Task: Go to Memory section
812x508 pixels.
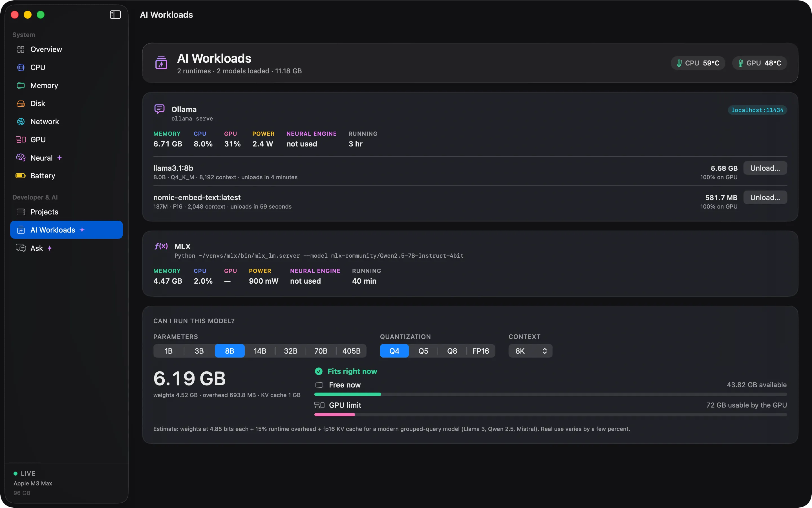Action: tap(67, 85)
